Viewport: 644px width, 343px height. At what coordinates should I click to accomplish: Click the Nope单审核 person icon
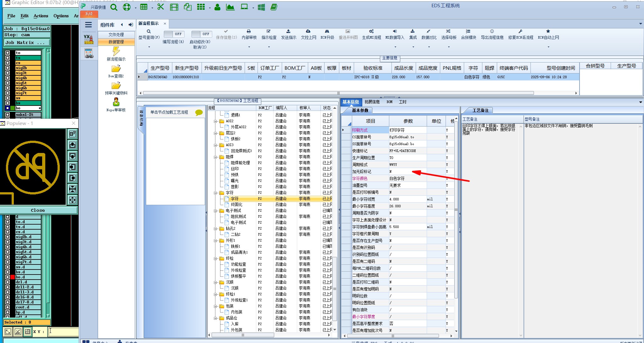pyautogui.click(x=116, y=102)
